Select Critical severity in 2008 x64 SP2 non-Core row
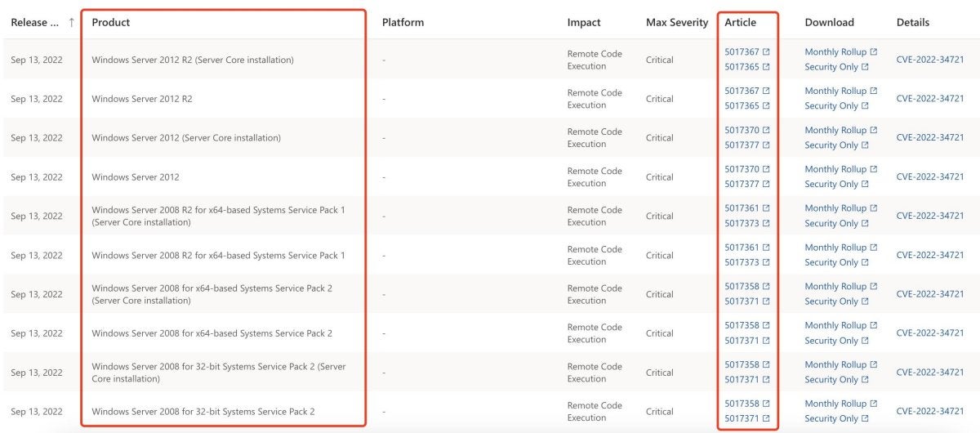 [660, 333]
